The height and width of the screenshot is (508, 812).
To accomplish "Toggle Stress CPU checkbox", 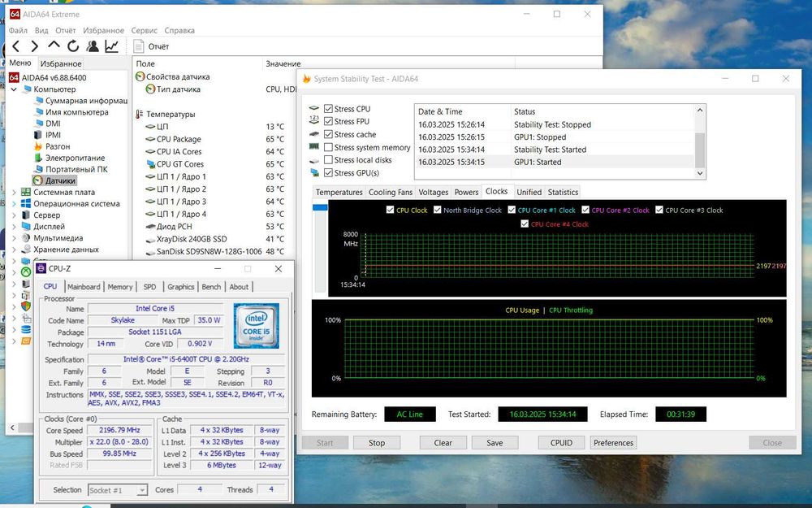I will tap(328, 109).
